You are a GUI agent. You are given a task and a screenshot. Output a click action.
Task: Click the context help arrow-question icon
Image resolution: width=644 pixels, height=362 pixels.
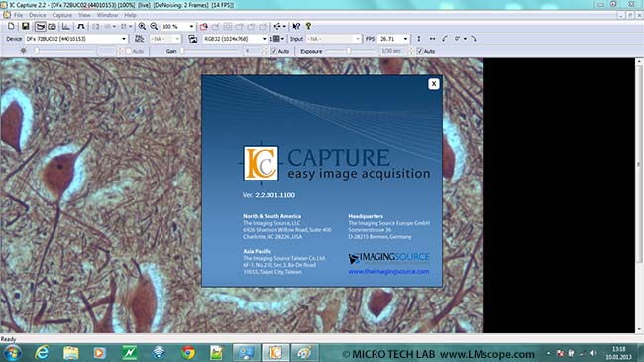296,27
